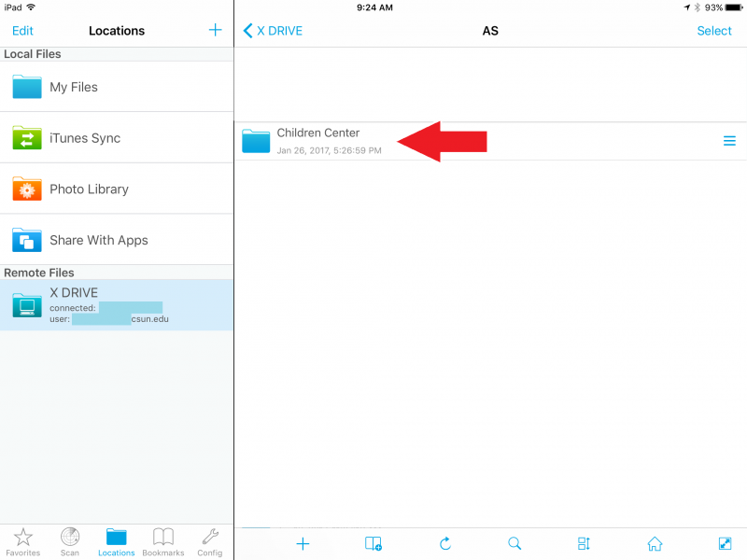Tap the add bookmark icon in the bottom toolbar
The width and height of the screenshot is (747, 560).
pos(373,543)
